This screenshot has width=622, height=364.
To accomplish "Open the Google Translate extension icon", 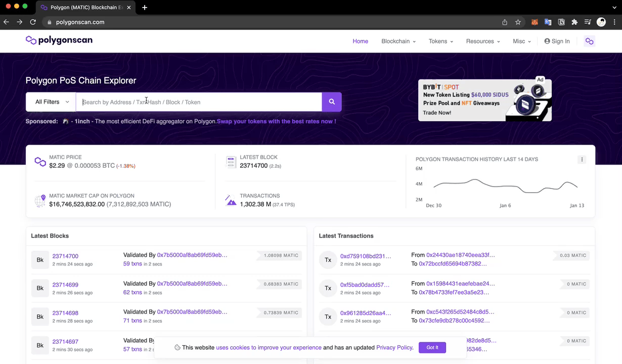I will (548, 22).
